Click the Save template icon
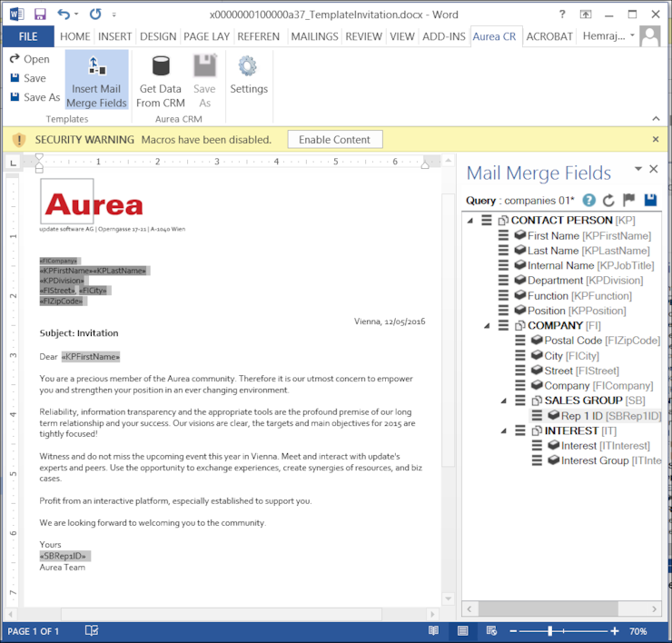This screenshot has width=672, height=643. pyautogui.click(x=15, y=77)
